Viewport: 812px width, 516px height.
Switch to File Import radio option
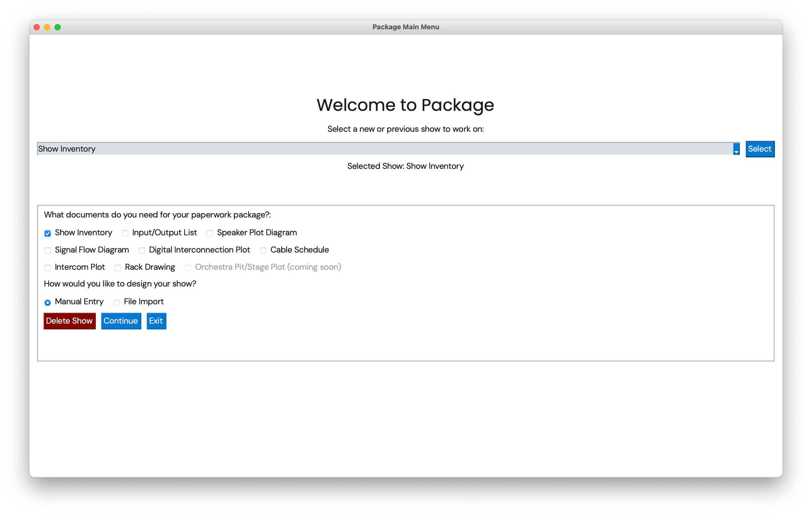117,302
